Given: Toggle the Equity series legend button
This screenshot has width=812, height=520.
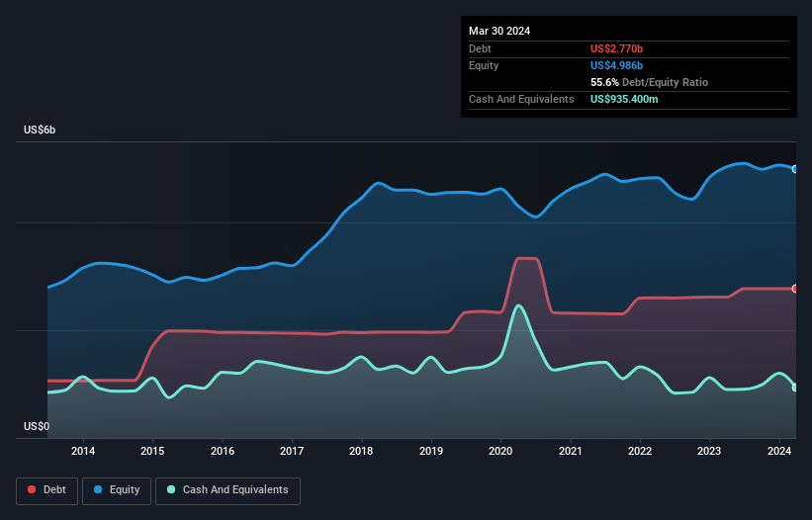Looking at the screenshot, I should (117, 490).
